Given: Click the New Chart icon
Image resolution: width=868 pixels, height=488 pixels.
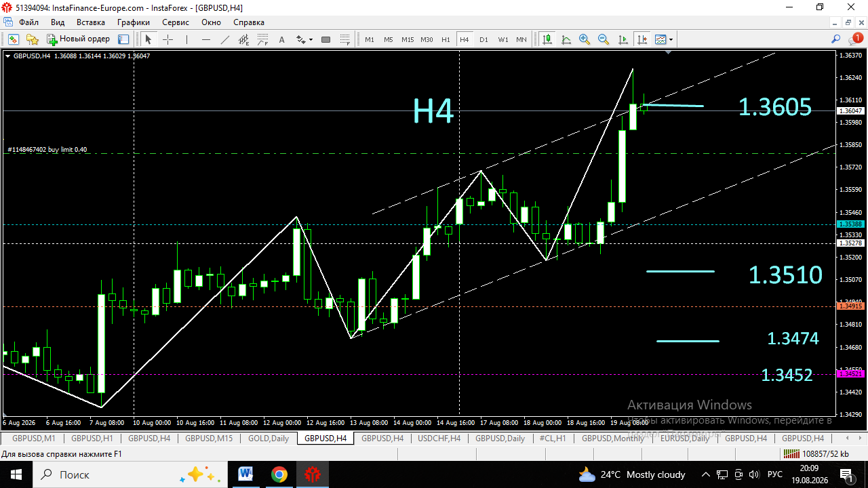Looking at the screenshot, I should point(13,39).
